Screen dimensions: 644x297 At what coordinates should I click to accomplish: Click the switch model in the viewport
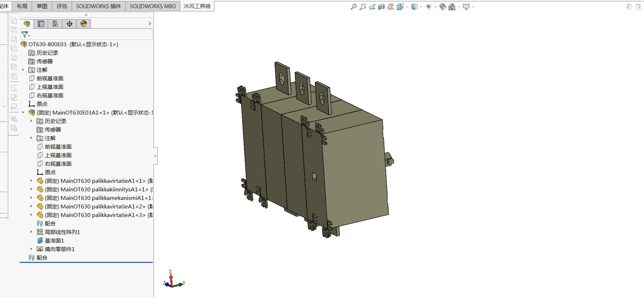(315, 149)
